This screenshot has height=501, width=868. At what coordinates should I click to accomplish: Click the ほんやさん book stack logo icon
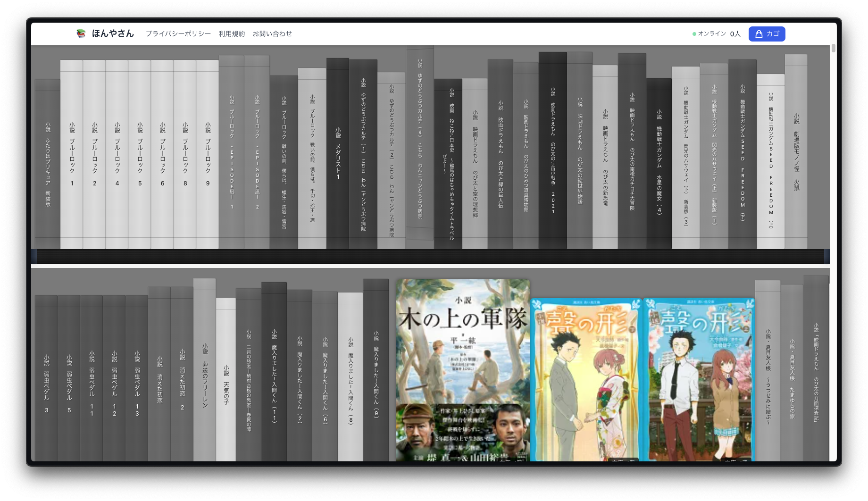[81, 33]
